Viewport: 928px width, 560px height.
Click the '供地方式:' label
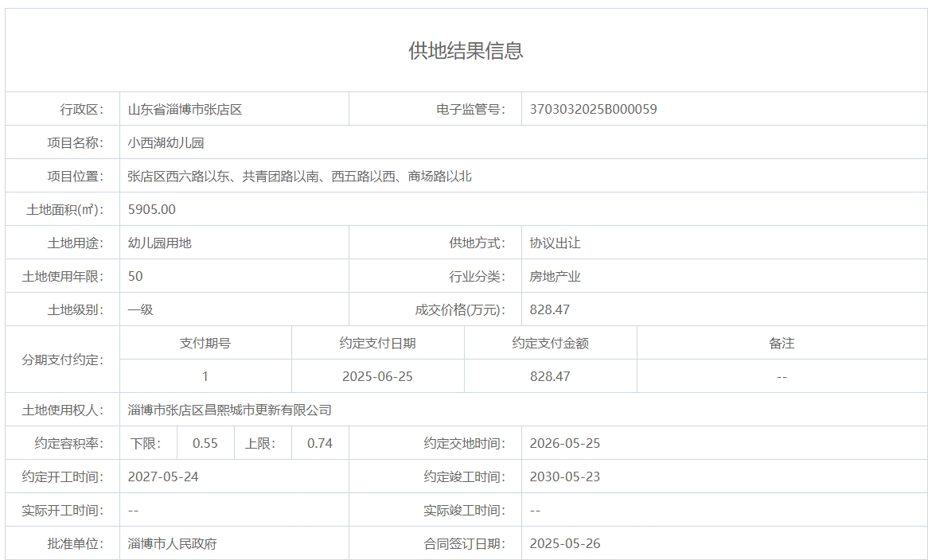(478, 243)
